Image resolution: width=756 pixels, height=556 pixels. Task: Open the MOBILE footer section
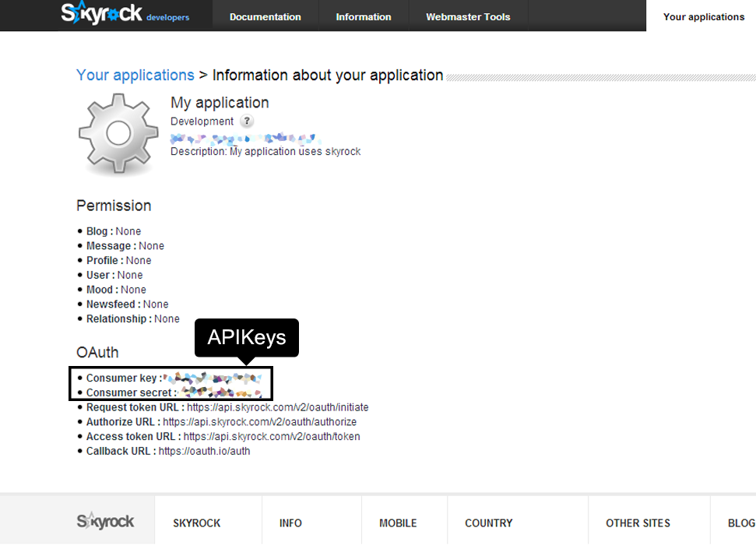(x=398, y=523)
